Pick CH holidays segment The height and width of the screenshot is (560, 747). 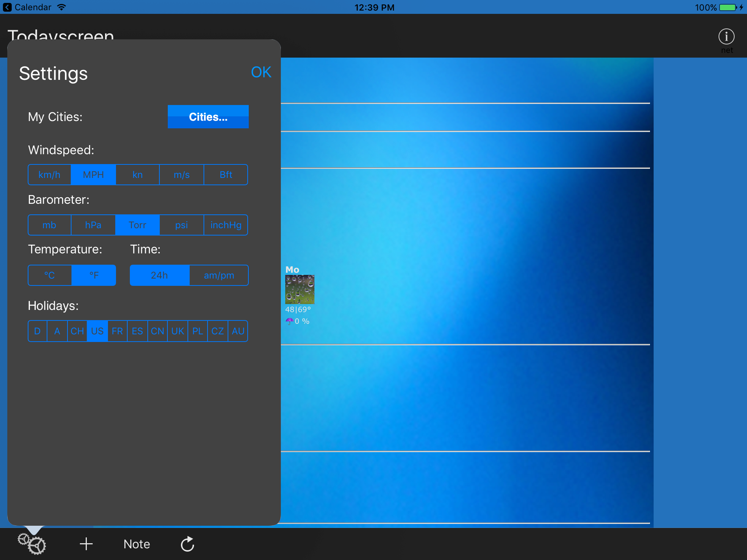[77, 331]
